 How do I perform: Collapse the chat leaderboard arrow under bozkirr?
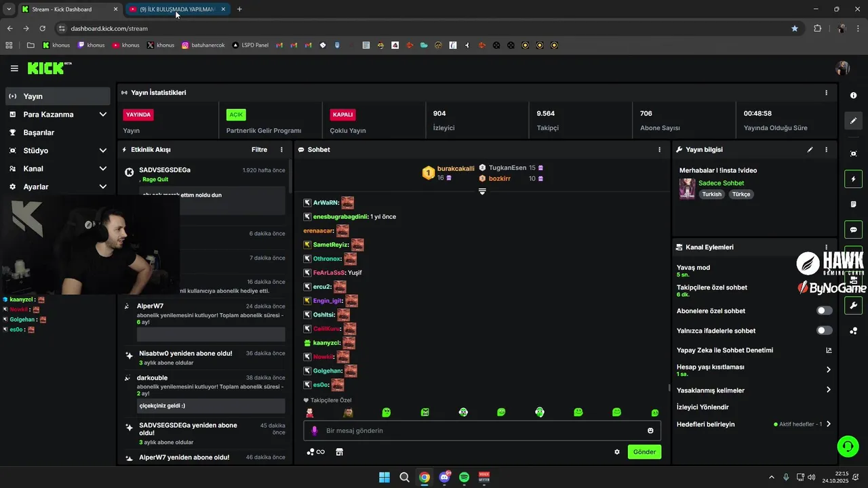pos(482,191)
